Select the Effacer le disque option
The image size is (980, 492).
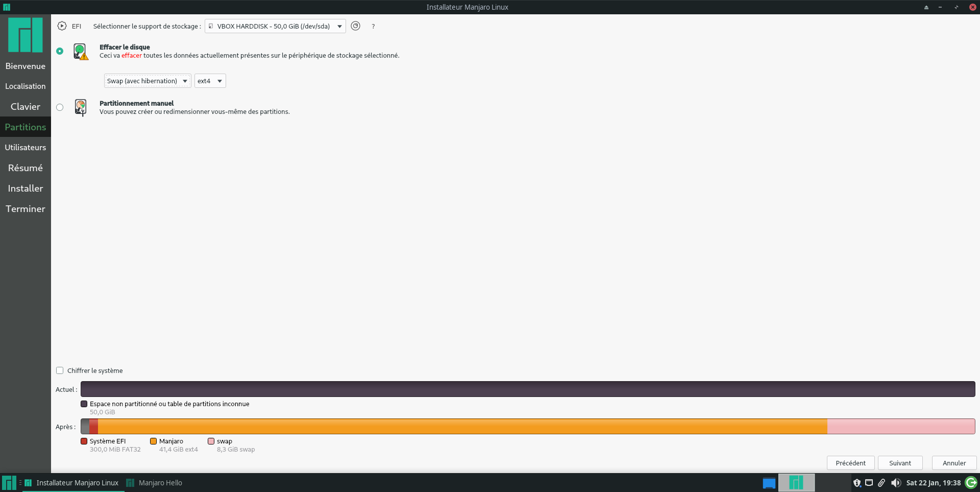pyautogui.click(x=60, y=51)
